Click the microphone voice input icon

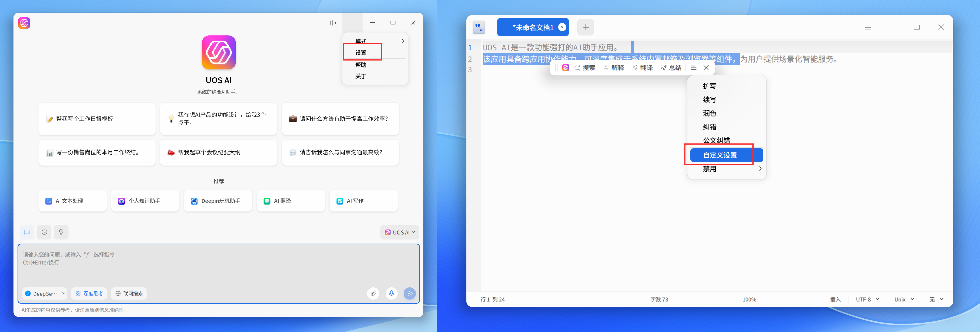point(391,293)
